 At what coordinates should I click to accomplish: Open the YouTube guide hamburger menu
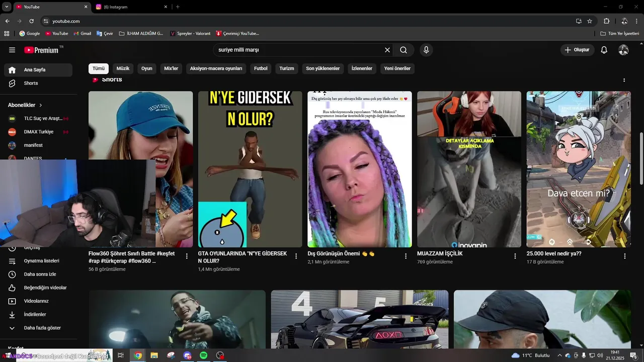[12, 50]
